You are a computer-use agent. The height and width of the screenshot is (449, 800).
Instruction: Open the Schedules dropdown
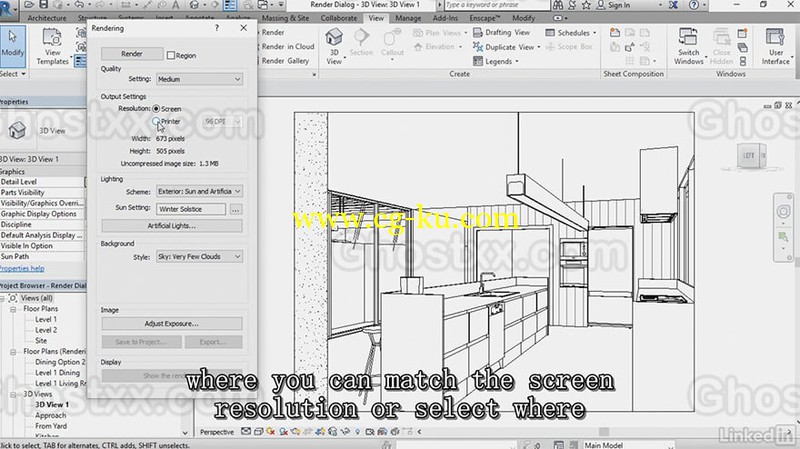[594, 33]
